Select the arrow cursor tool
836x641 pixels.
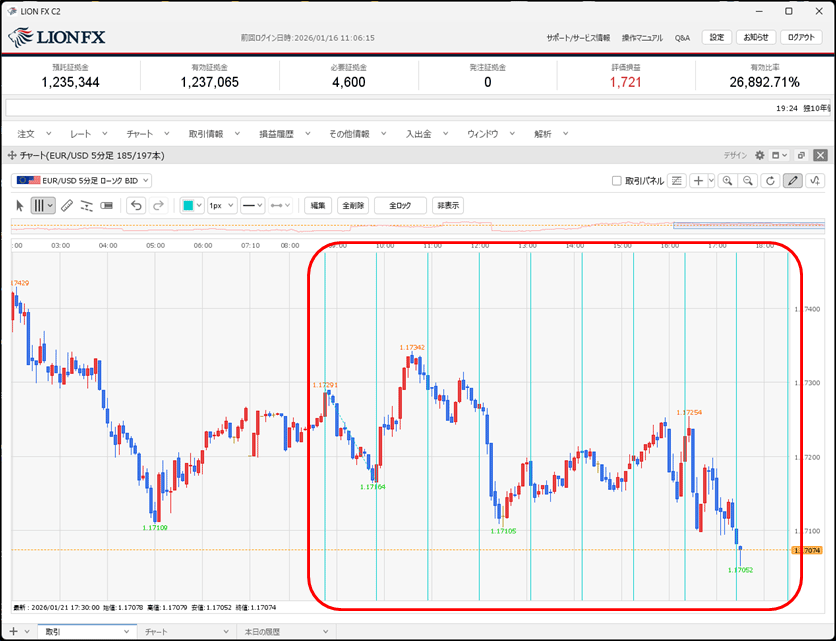pyautogui.click(x=19, y=205)
